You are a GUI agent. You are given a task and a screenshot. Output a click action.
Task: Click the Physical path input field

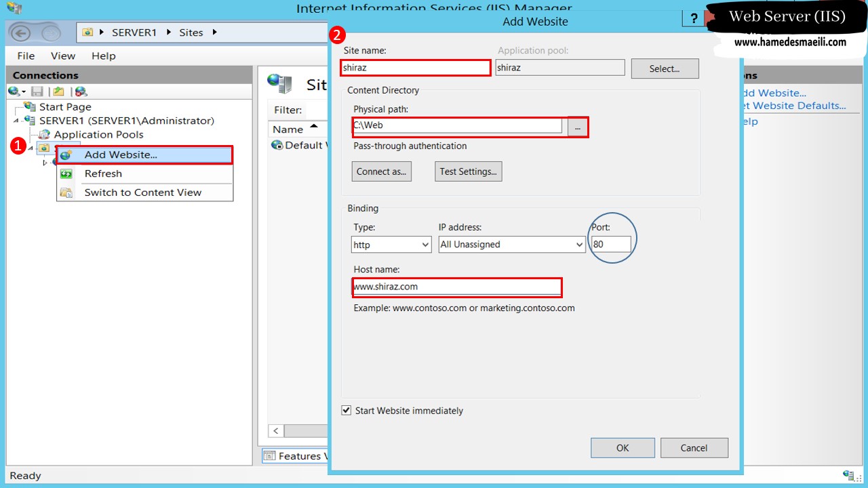(458, 125)
